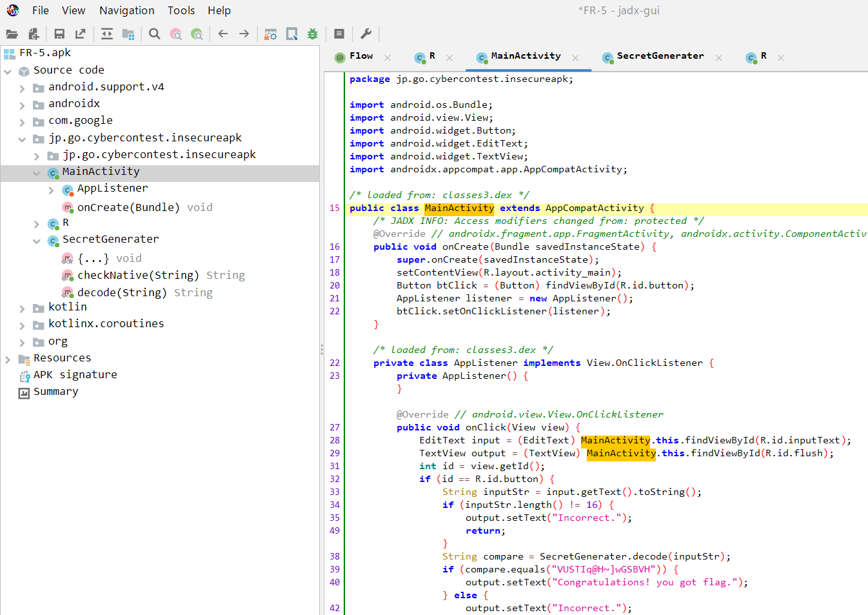Select decode(String) method in tree
This screenshot has width=868, height=615.
pos(122,293)
